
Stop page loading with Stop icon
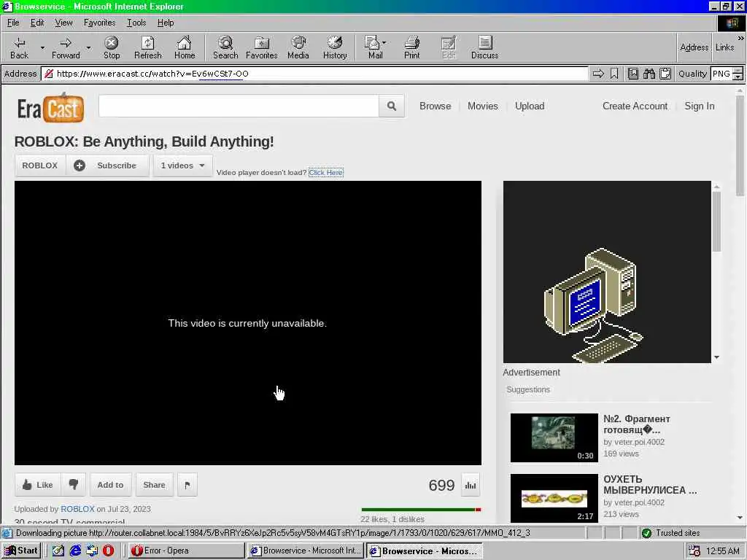[x=112, y=47]
